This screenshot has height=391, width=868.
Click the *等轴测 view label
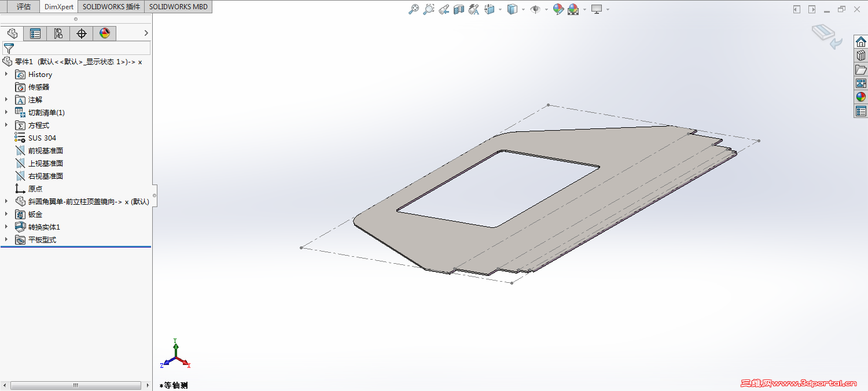(x=174, y=385)
